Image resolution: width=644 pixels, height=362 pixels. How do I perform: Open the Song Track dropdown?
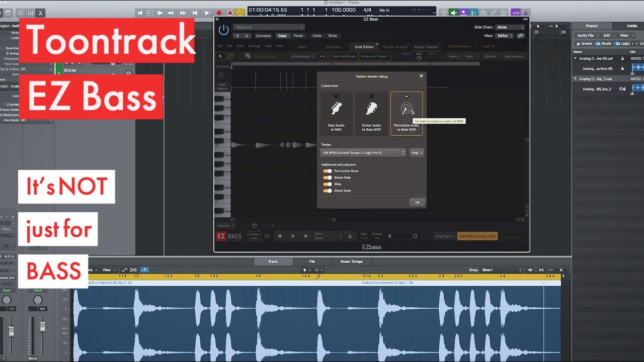[444, 236]
